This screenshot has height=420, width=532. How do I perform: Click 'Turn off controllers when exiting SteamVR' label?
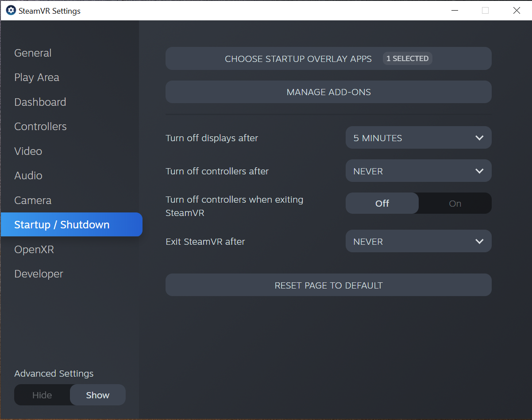(x=234, y=206)
